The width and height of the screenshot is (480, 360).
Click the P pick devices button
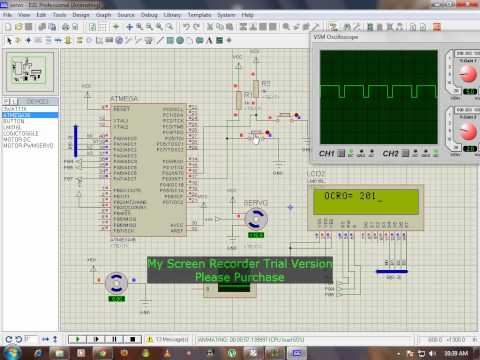(x=6, y=101)
